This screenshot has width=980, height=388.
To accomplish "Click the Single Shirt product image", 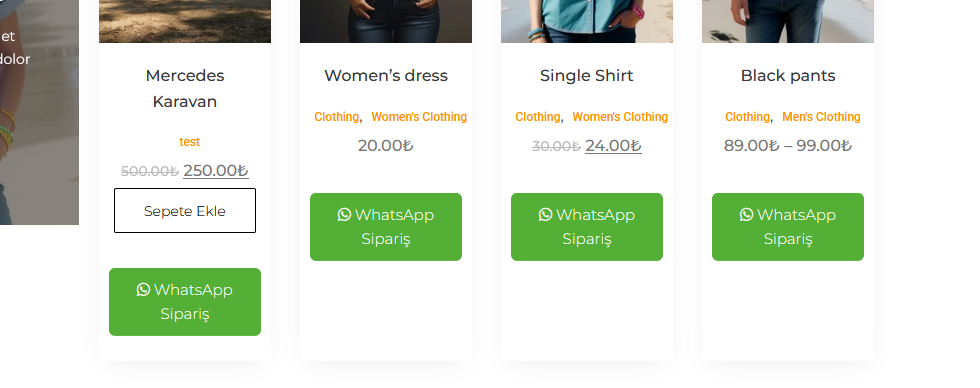I will point(587,21).
